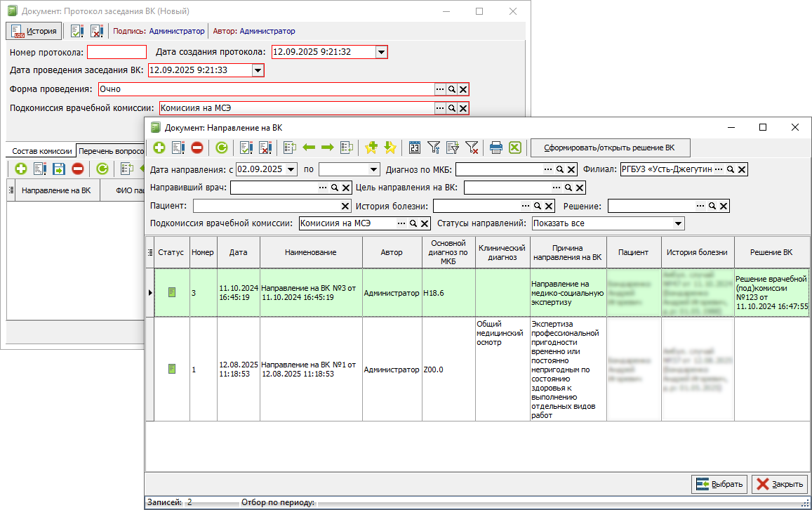Clear the Пациент field with X icon

[345, 207]
